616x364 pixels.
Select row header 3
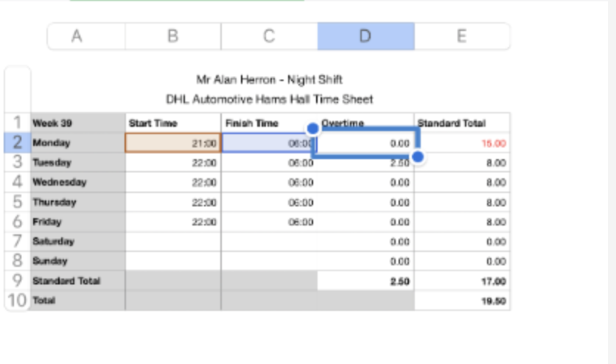pyautogui.click(x=17, y=162)
